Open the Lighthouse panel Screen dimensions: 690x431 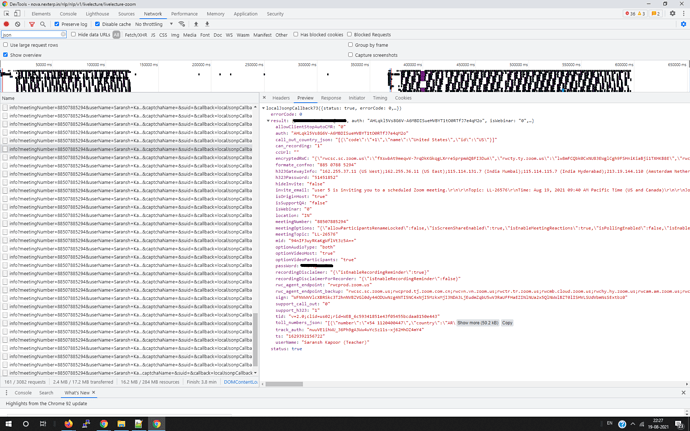tap(97, 14)
